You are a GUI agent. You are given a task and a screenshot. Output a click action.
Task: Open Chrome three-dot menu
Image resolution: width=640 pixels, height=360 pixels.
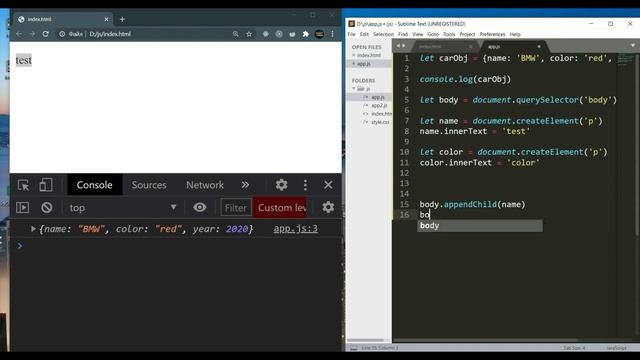tap(332, 34)
